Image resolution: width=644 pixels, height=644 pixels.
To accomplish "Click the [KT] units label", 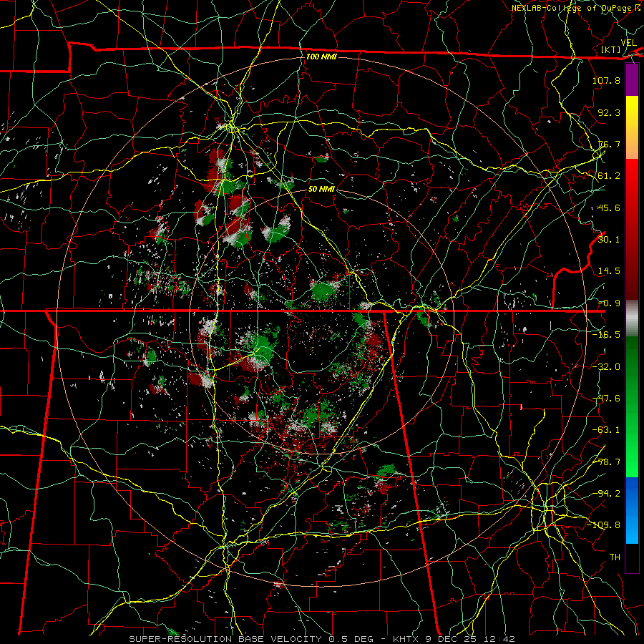I will 611,49.
